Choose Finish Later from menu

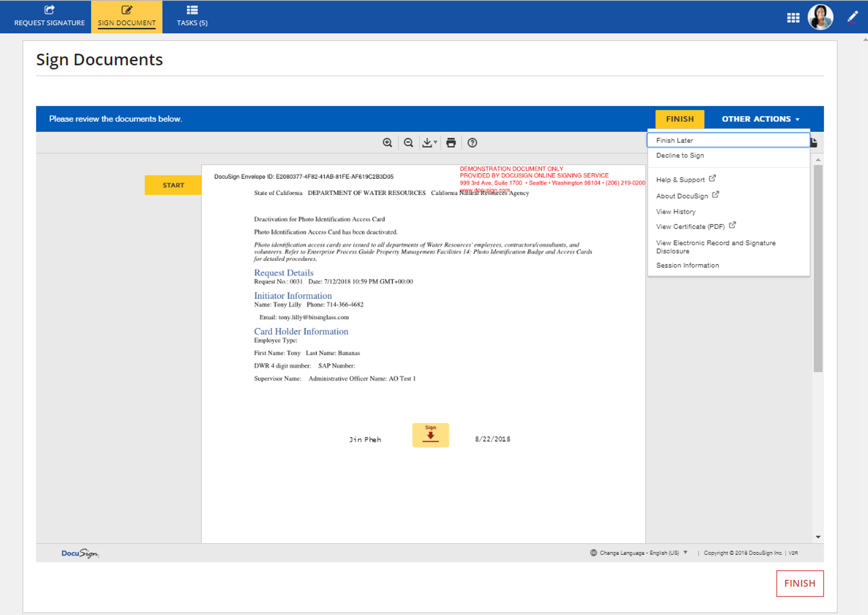tap(728, 140)
